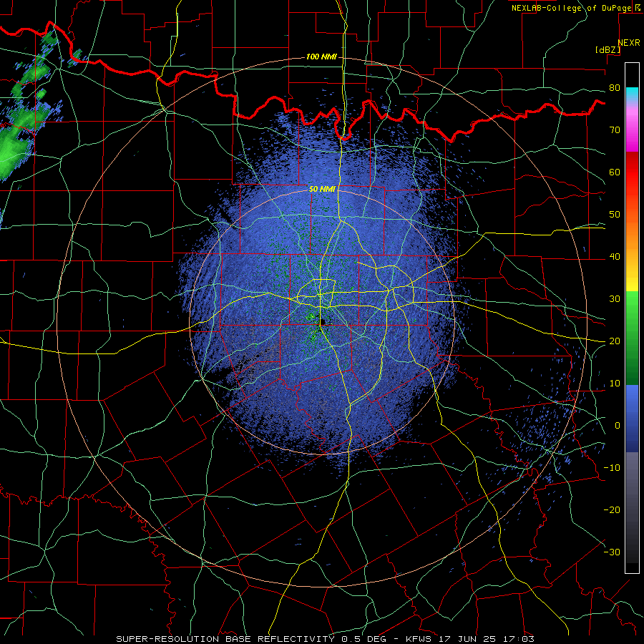Viewport: 644px width, 644px height.
Task: Click the 40 value on the dBZ scale
Action: coord(615,257)
